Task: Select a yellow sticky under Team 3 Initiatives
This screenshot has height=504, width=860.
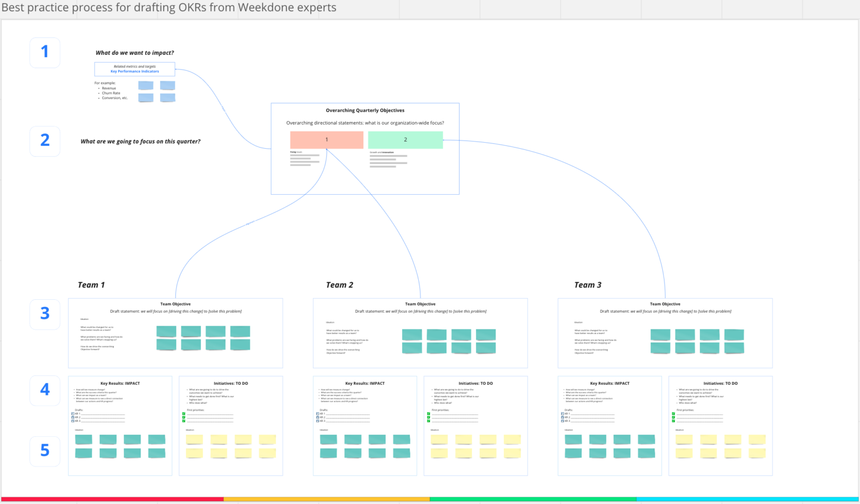Action: 684,441
